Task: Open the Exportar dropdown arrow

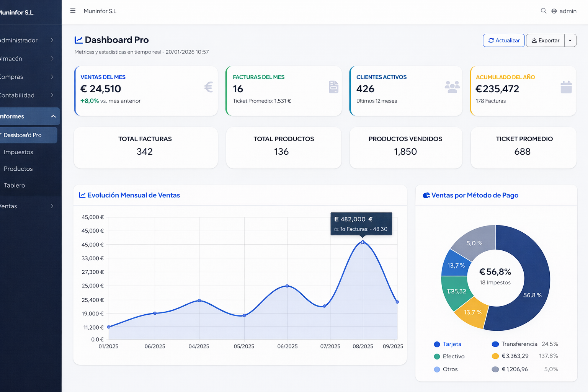Action: point(570,41)
